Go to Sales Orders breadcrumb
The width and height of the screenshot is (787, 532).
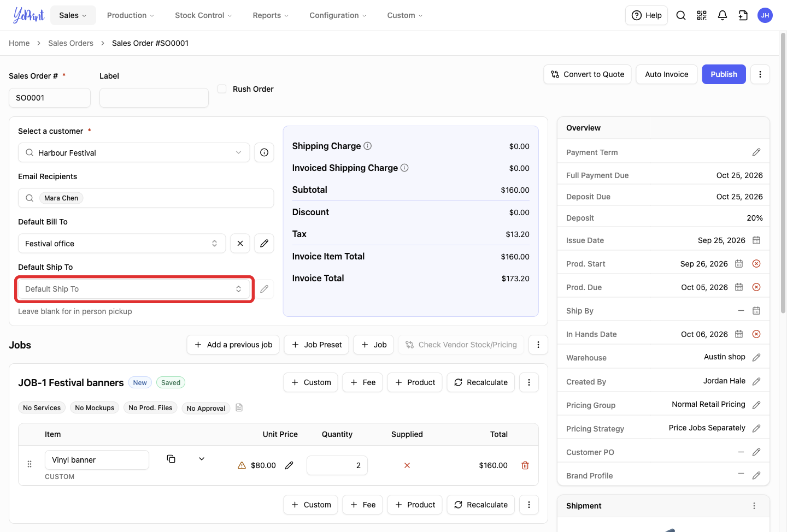[x=71, y=43]
